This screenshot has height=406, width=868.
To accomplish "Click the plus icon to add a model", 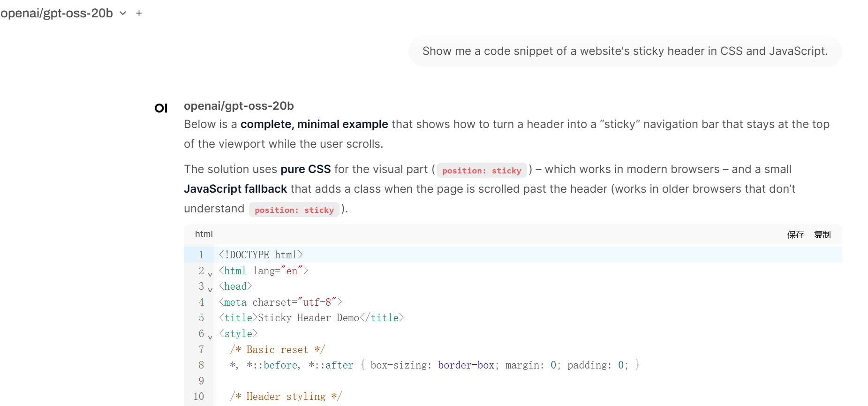I will 139,13.
